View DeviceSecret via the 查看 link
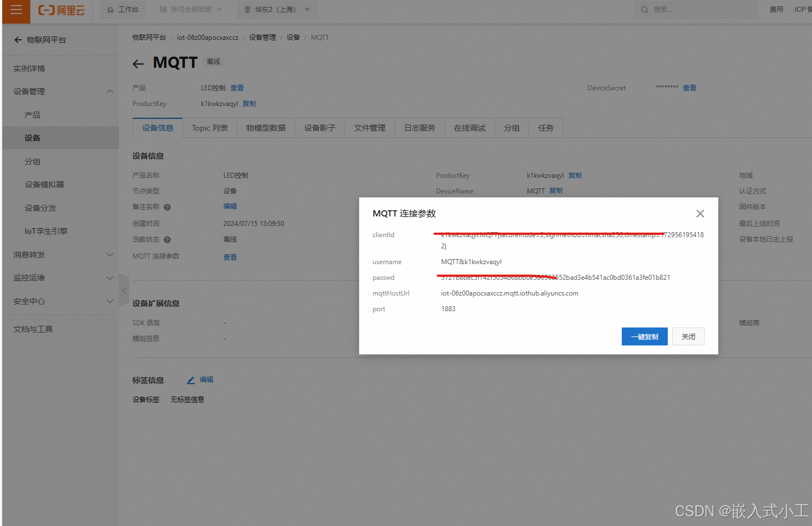This screenshot has width=812, height=526. click(x=690, y=87)
